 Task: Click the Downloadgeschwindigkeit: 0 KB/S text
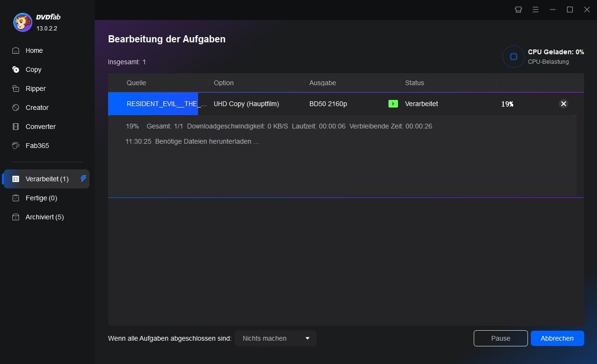pyautogui.click(x=238, y=127)
